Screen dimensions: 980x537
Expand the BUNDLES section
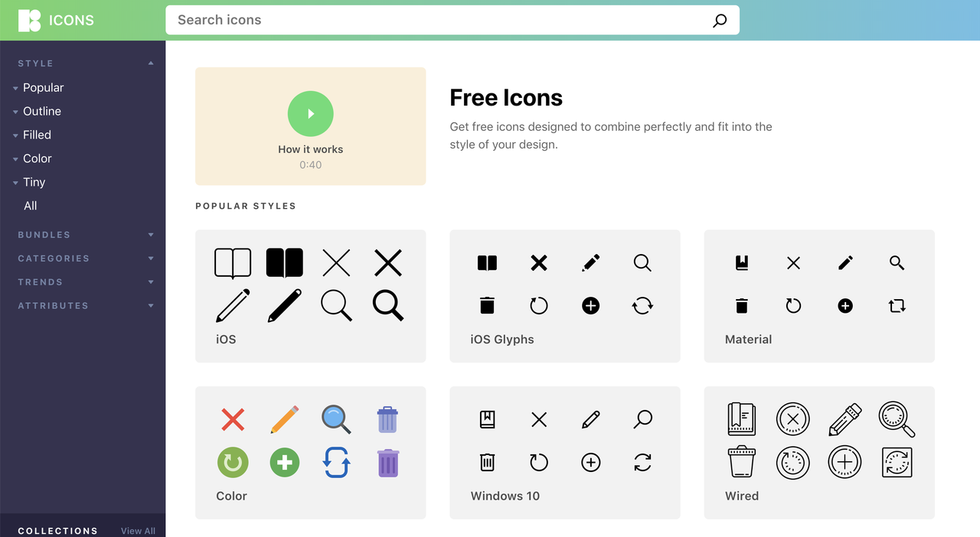151,235
